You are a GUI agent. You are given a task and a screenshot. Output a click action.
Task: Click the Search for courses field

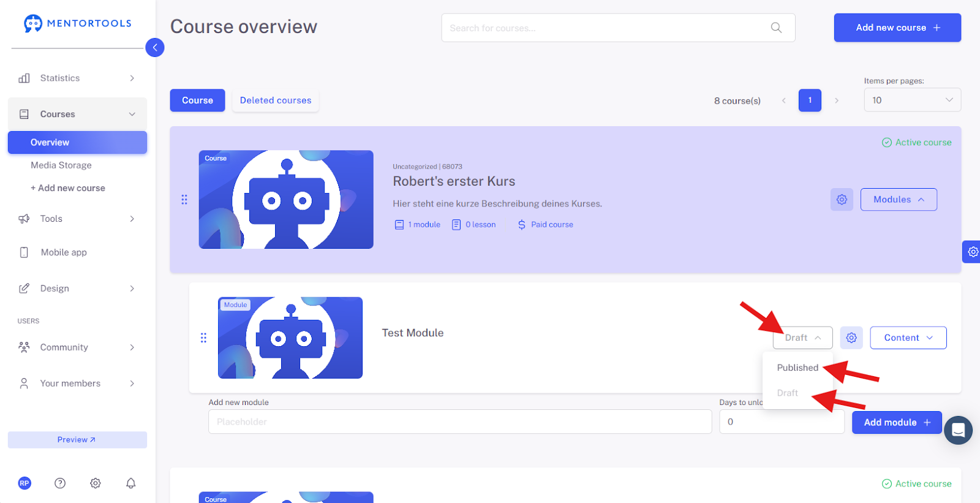pyautogui.click(x=618, y=28)
